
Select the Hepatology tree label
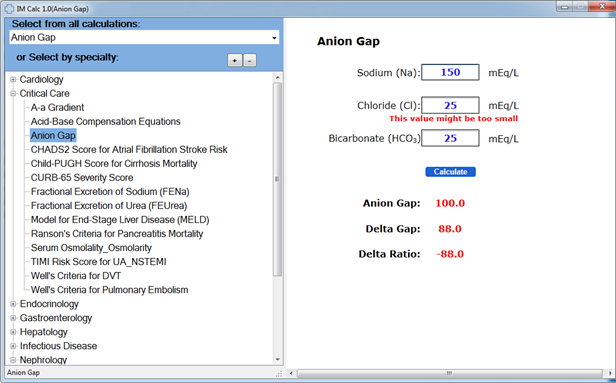44,332
